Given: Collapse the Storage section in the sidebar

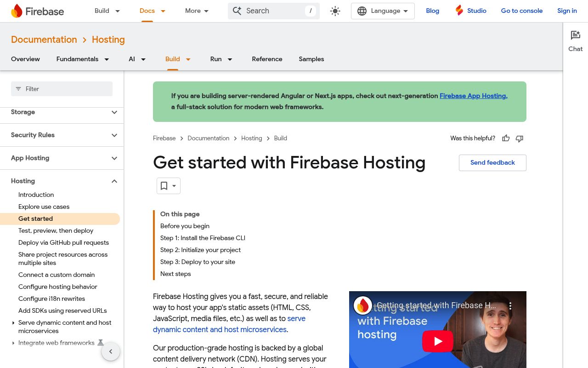Looking at the screenshot, I should [114, 112].
